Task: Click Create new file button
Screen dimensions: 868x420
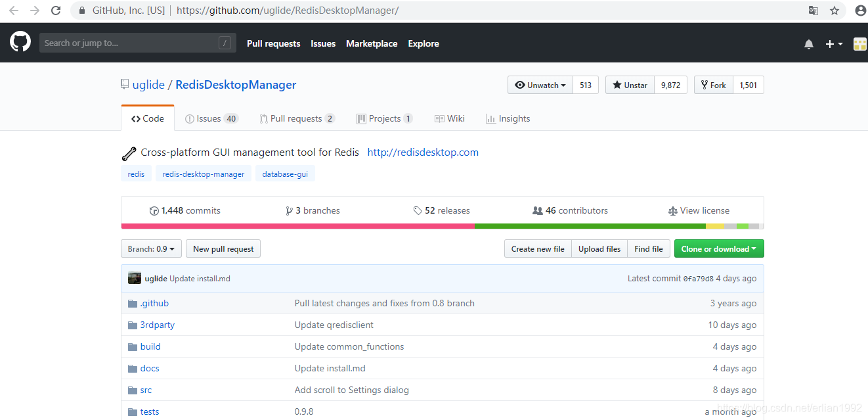Action: point(538,249)
